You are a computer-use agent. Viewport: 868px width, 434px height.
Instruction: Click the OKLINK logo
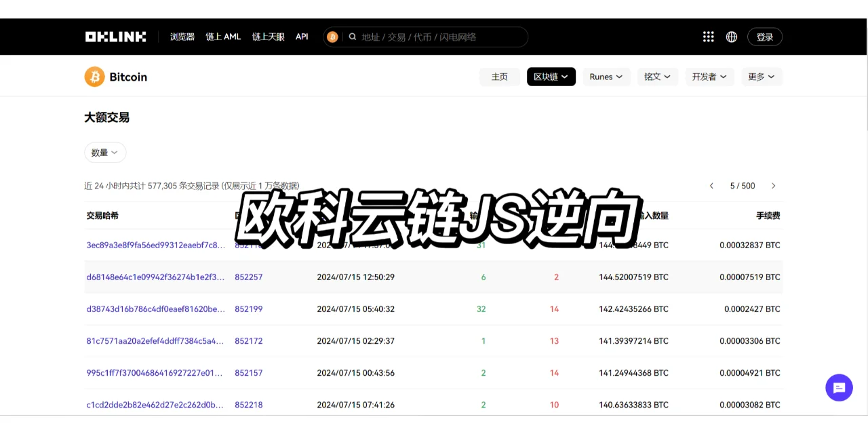[115, 36]
